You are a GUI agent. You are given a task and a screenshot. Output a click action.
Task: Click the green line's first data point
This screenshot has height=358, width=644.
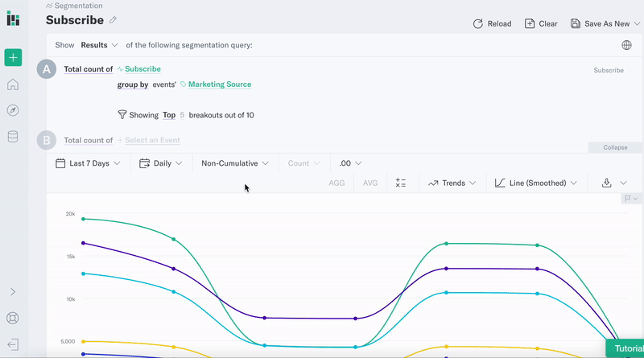coord(84,219)
